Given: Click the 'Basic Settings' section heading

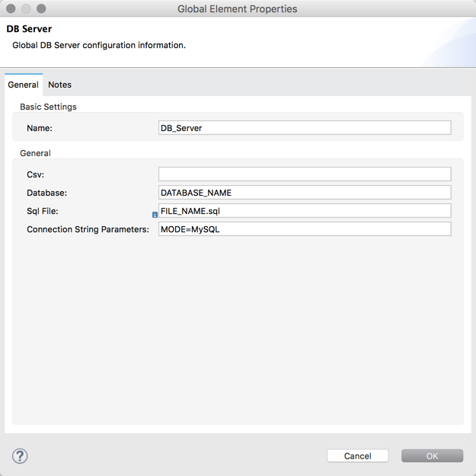Looking at the screenshot, I should pyautogui.click(x=48, y=107).
